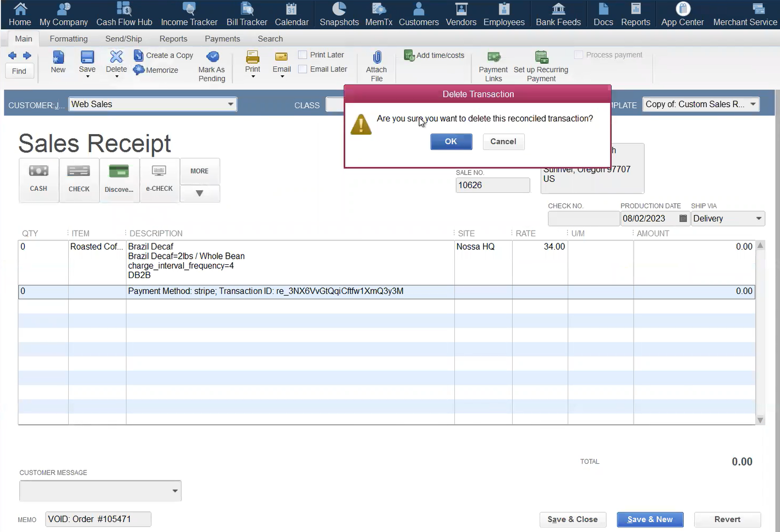This screenshot has height=532, width=780.
Task: Click Create a Copy
Action: coord(164,56)
